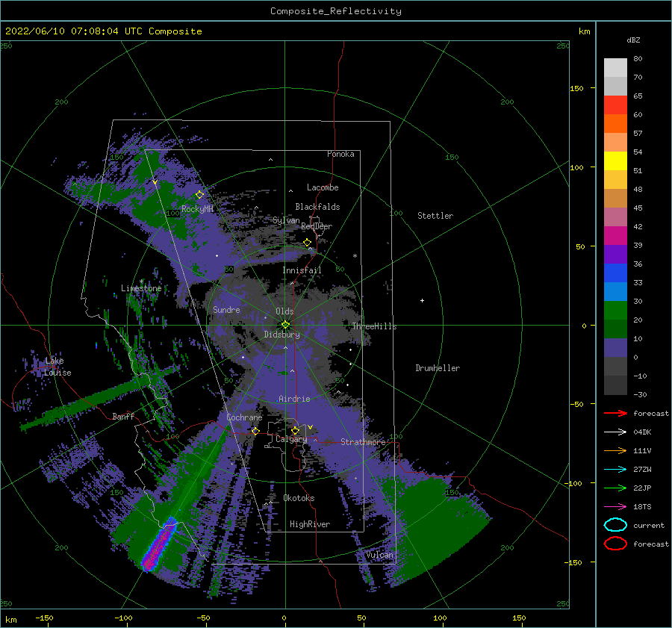Screen dimensions: 672x628
Task: Click the Okotoks label
Action: tap(299, 498)
